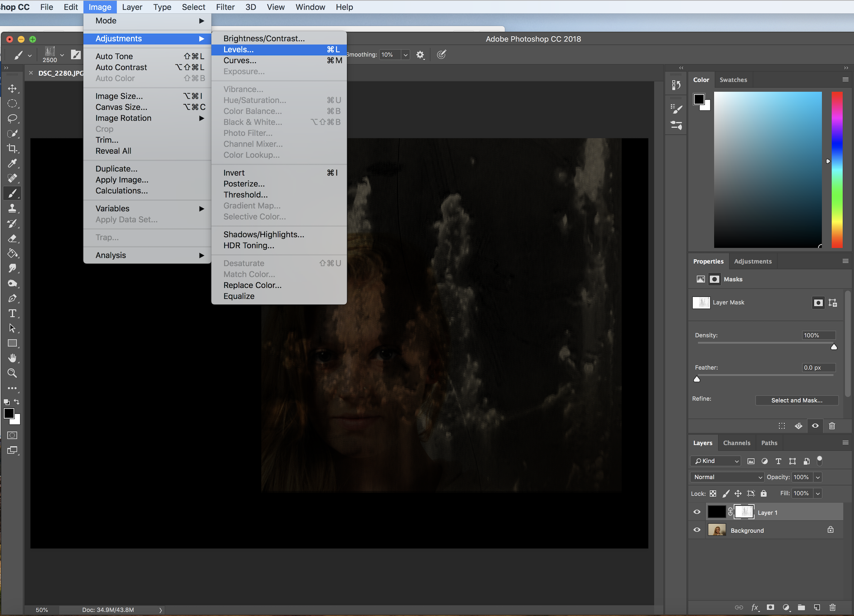Hide Layer 1 with eye icon
854x616 pixels.
[x=697, y=512]
